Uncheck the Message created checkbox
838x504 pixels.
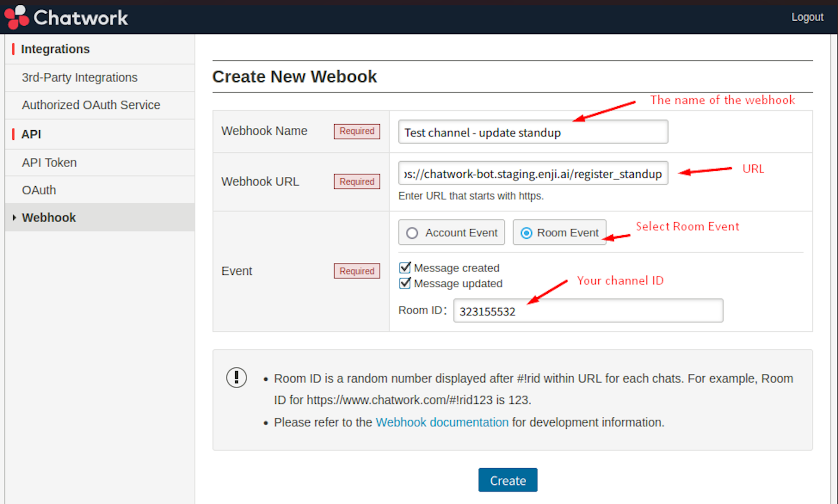[x=405, y=267]
